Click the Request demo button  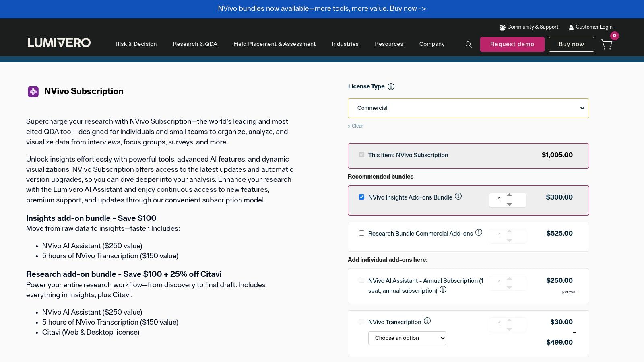(512, 44)
